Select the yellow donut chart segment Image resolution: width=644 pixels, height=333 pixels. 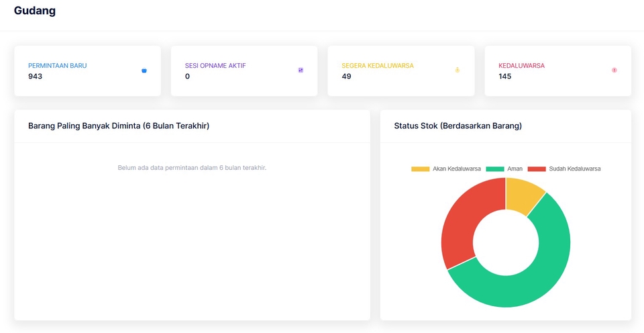tap(523, 193)
